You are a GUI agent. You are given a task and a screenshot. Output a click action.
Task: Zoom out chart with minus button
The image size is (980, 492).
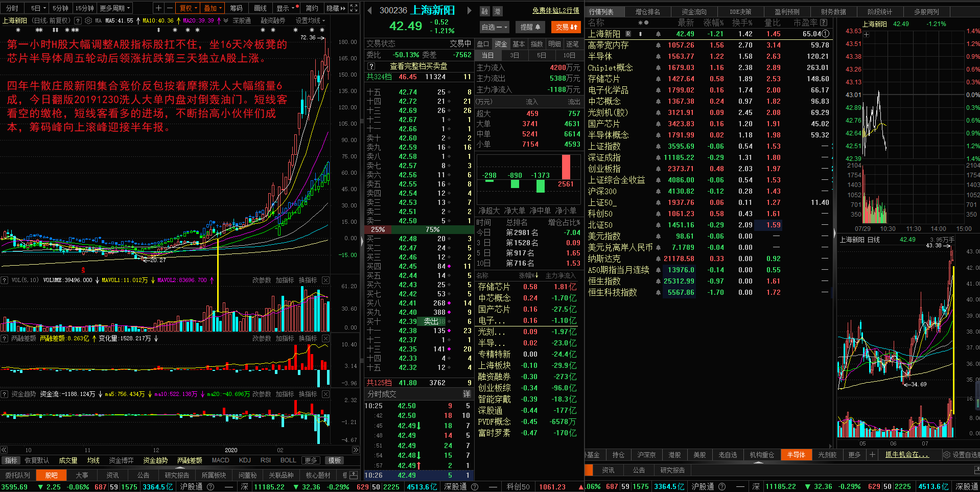[170, 8]
